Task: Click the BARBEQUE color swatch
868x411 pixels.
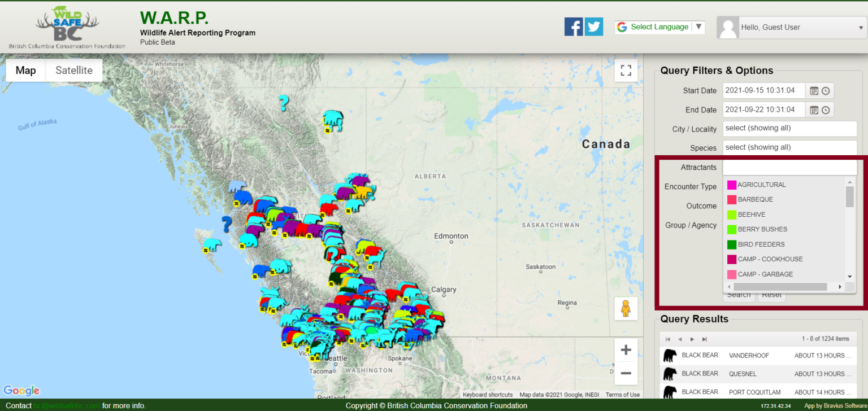Action: click(x=732, y=199)
